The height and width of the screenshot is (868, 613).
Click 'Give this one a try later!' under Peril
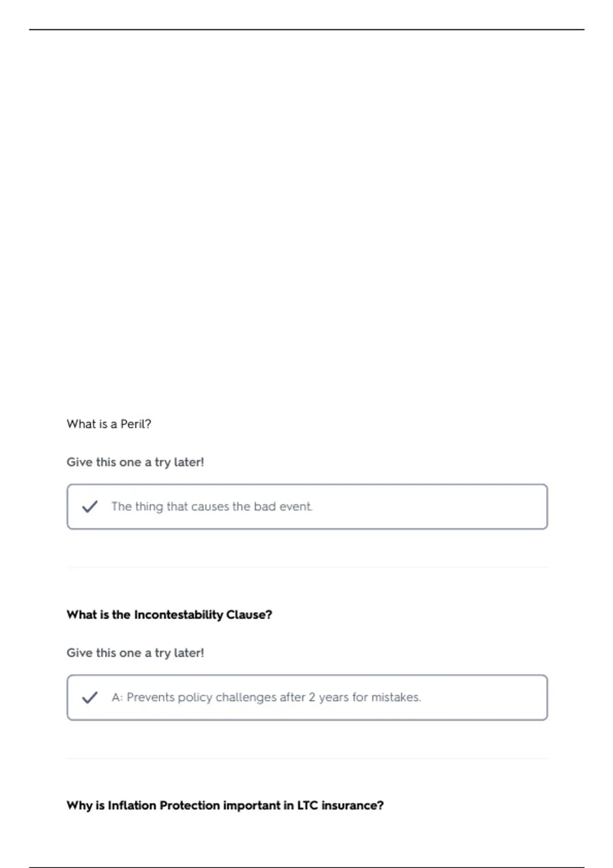pos(135,462)
